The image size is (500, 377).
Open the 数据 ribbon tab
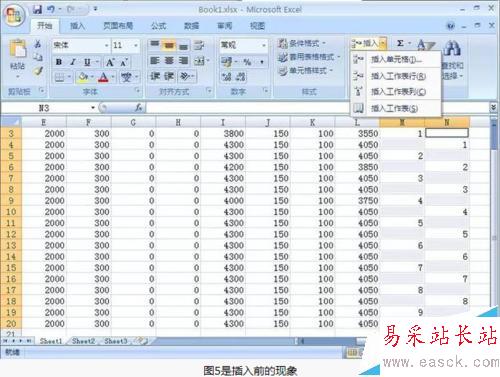[x=192, y=26]
